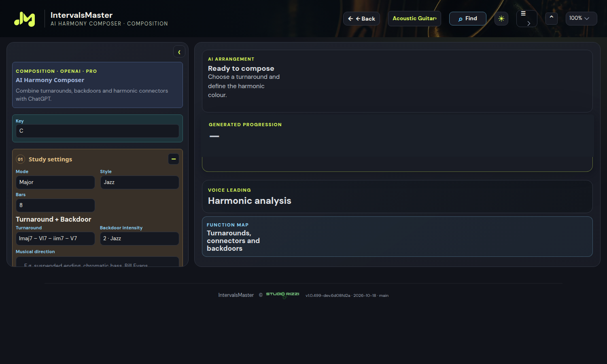Click the Musical direction text field
607x364 pixels.
pos(98,262)
